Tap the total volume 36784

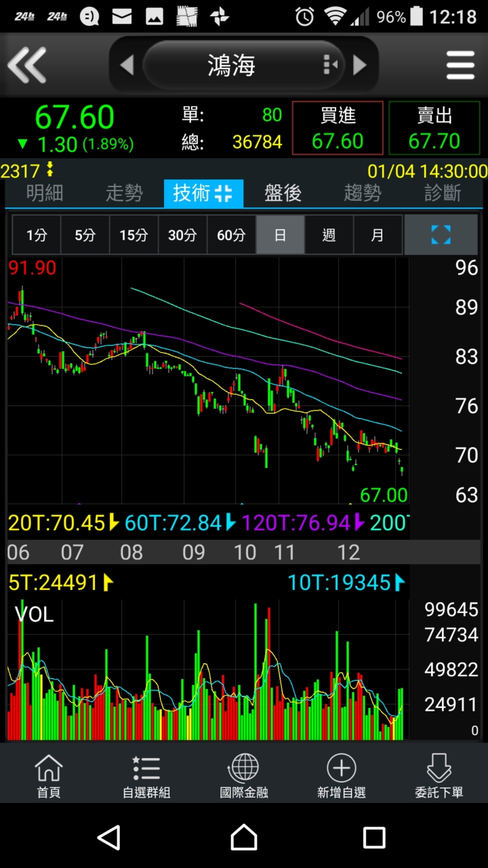[x=257, y=142]
